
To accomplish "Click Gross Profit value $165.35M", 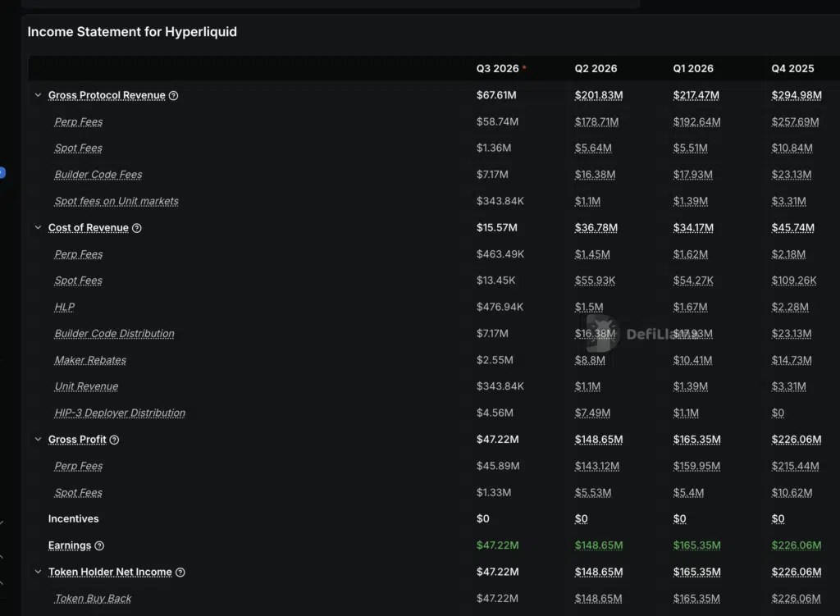I will tap(696, 439).
